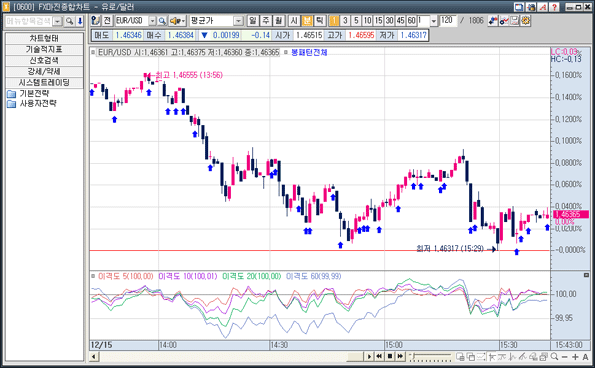Click the line-chart indicator icon with red line

[x=504, y=20]
